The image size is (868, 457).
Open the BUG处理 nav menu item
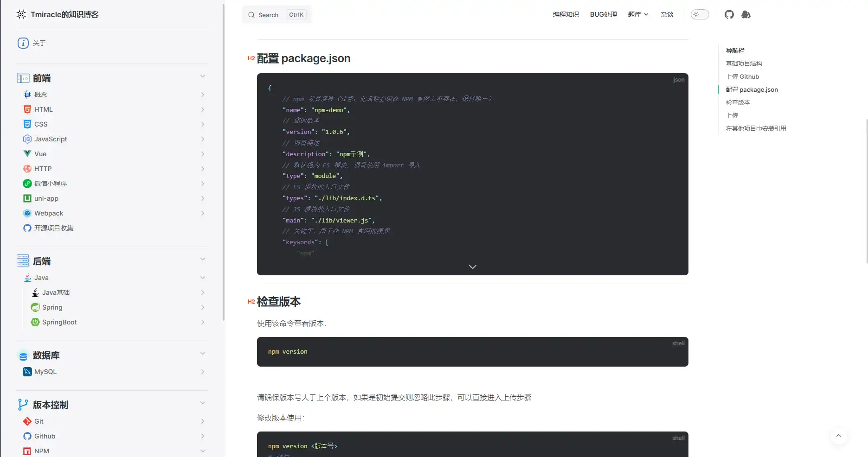[x=603, y=14]
